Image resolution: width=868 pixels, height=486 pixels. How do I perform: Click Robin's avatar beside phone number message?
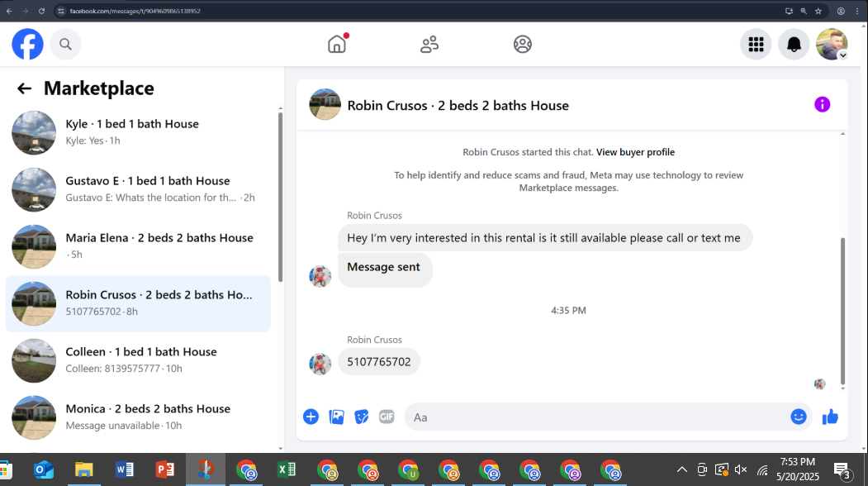320,364
